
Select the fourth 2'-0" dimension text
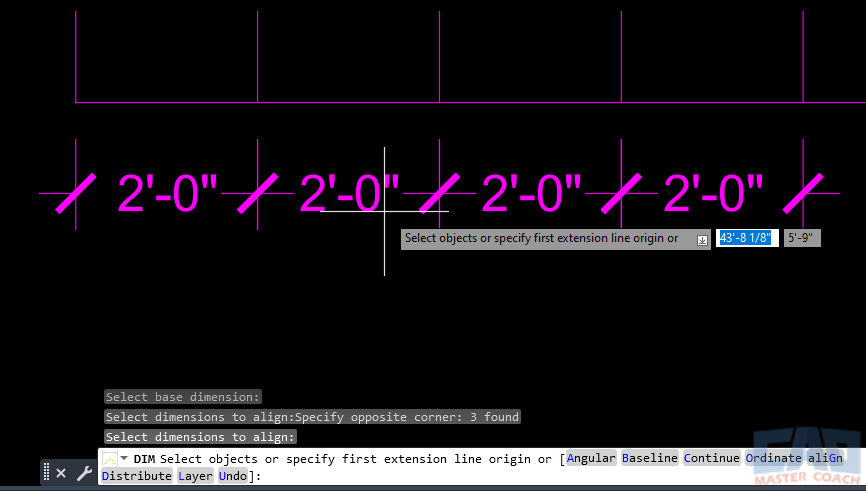[x=713, y=193]
